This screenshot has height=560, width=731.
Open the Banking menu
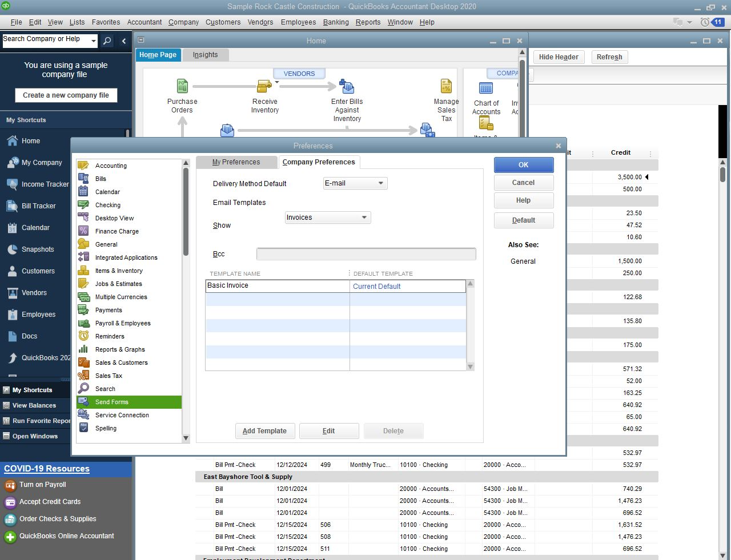(x=336, y=22)
